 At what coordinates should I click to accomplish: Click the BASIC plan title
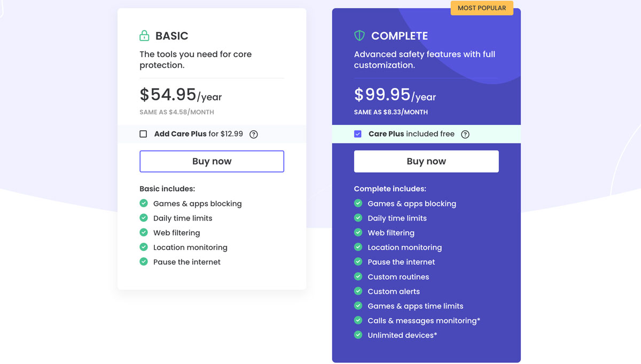[171, 36]
